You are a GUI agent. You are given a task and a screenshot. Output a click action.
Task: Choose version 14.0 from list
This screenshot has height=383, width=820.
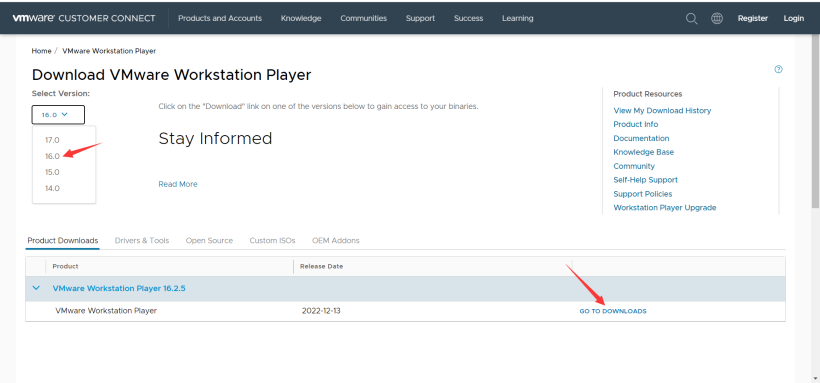point(52,188)
